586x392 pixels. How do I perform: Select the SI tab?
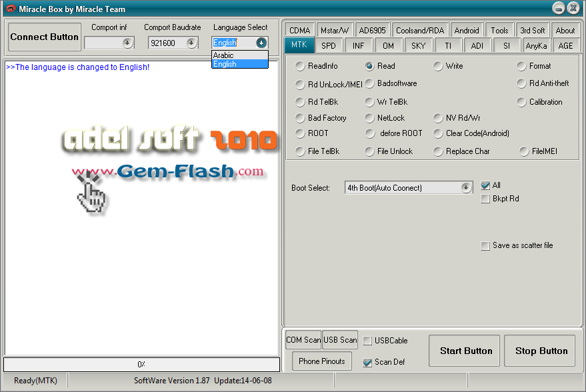coord(507,45)
